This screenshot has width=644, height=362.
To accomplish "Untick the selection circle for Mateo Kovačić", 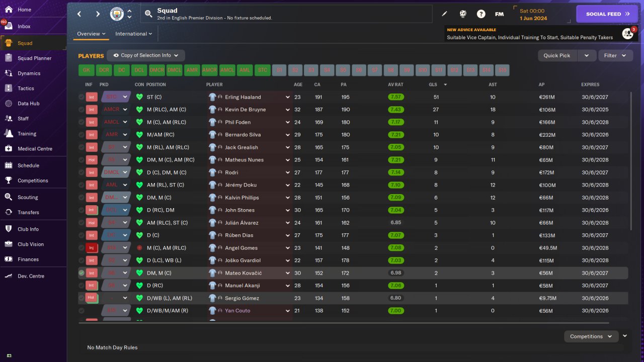I will (82, 273).
